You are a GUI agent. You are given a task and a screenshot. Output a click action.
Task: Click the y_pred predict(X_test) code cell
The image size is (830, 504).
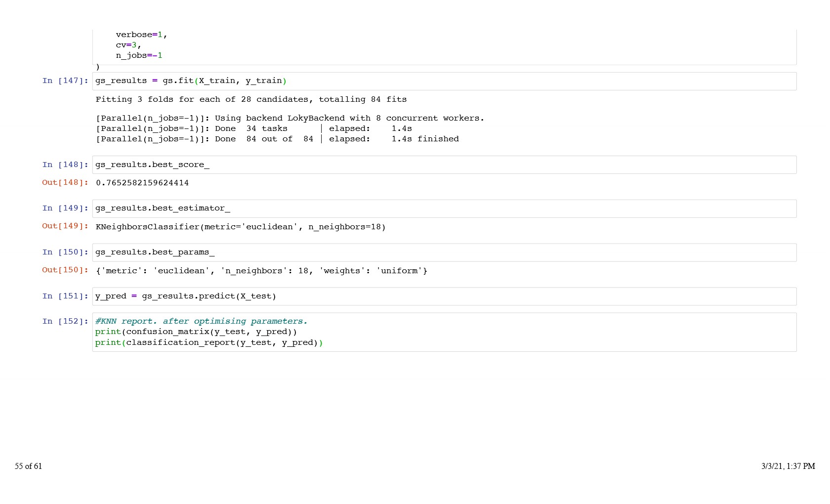(x=186, y=296)
